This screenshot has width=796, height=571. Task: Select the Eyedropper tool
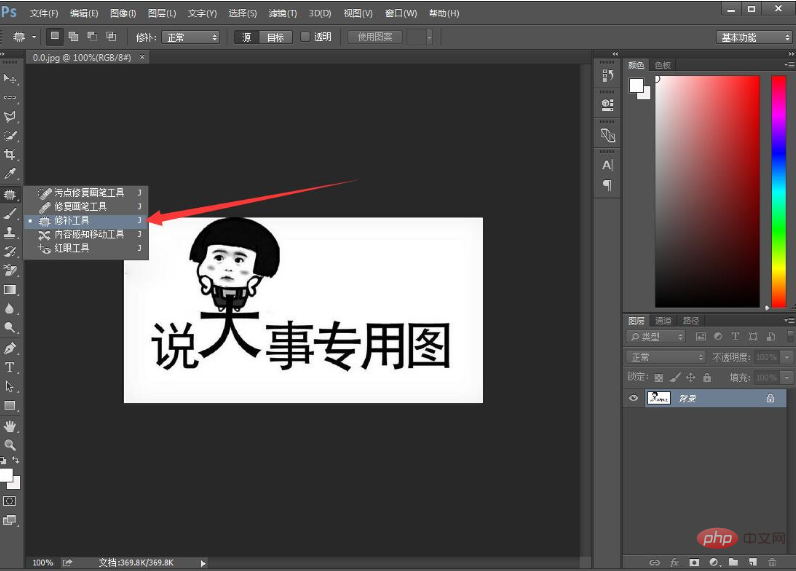coord(10,174)
